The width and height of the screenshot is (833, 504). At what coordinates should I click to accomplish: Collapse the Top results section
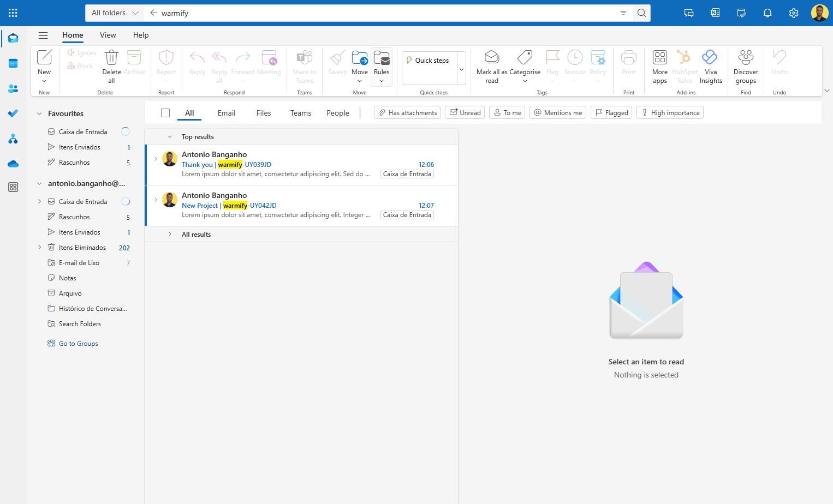(170, 137)
